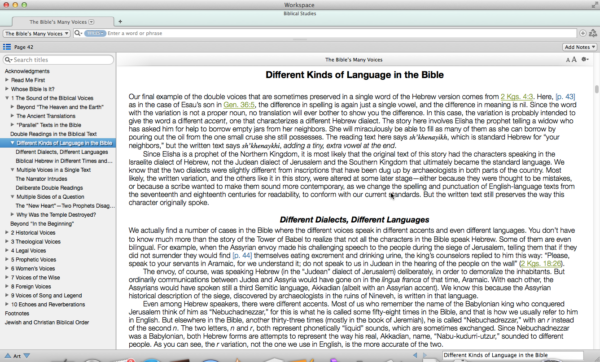The image size is (600, 362).
Task: Click the search magnifier icon in toolbar
Action: pyautogui.click(x=78, y=33)
